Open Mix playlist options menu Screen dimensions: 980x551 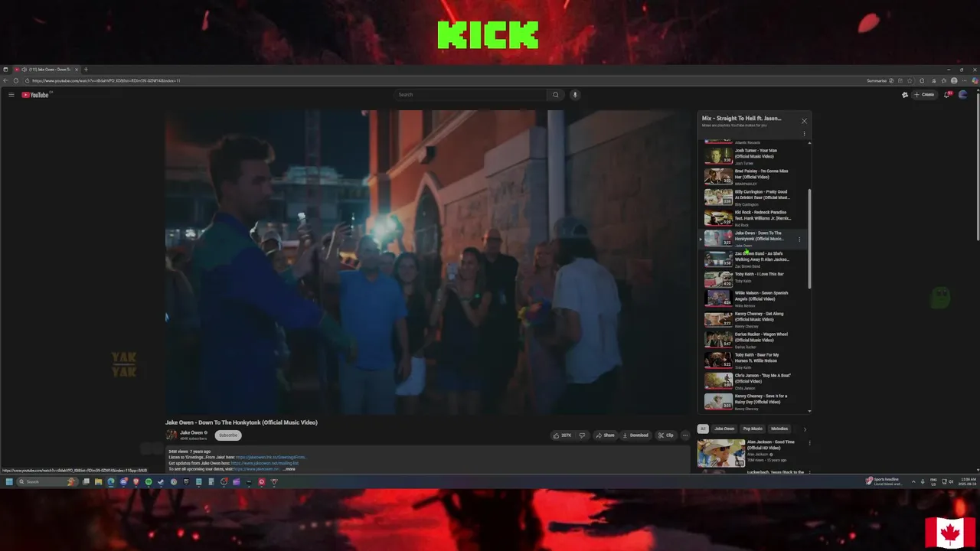pyautogui.click(x=804, y=134)
